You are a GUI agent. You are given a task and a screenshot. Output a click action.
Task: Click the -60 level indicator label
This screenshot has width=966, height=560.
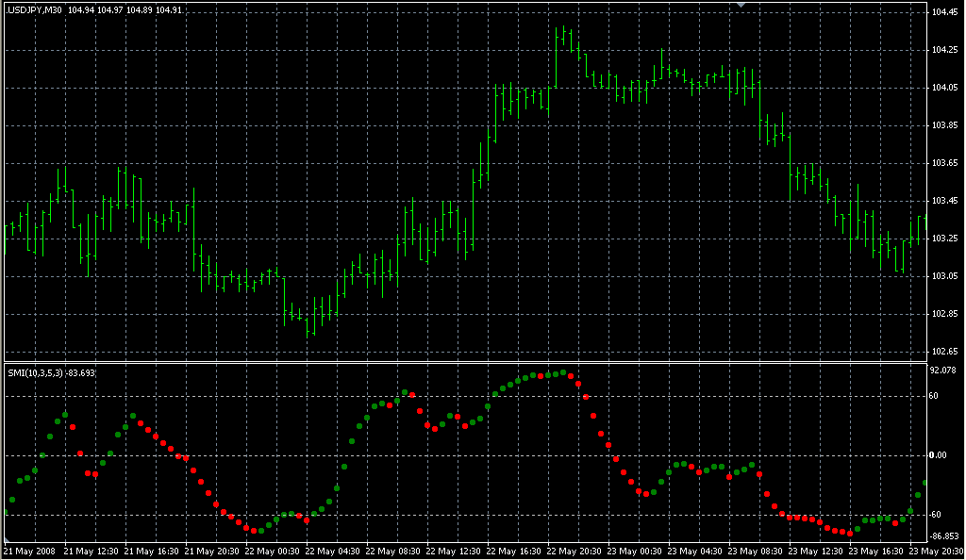(938, 515)
